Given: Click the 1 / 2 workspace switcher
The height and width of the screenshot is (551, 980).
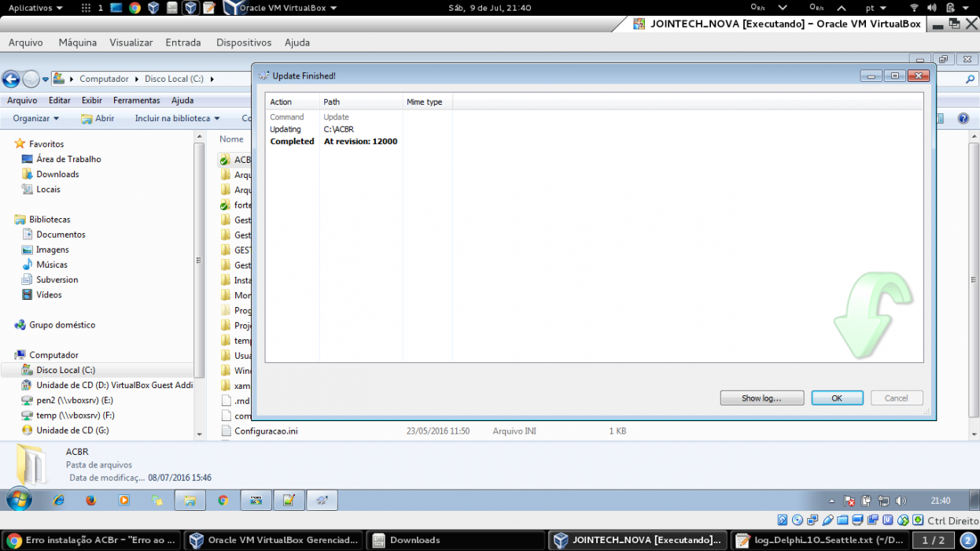Looking at the screenshot, I should coord(933,540).
